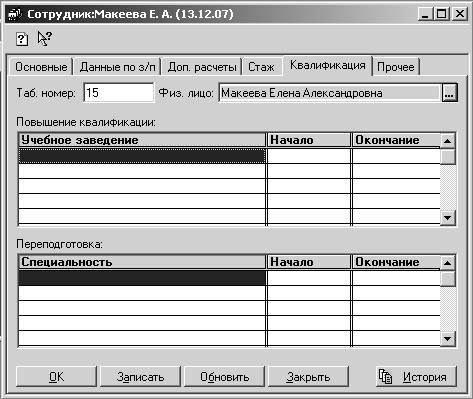
Task: Select first Учебное заведение table cell
Action: click(x=142, y=156)
